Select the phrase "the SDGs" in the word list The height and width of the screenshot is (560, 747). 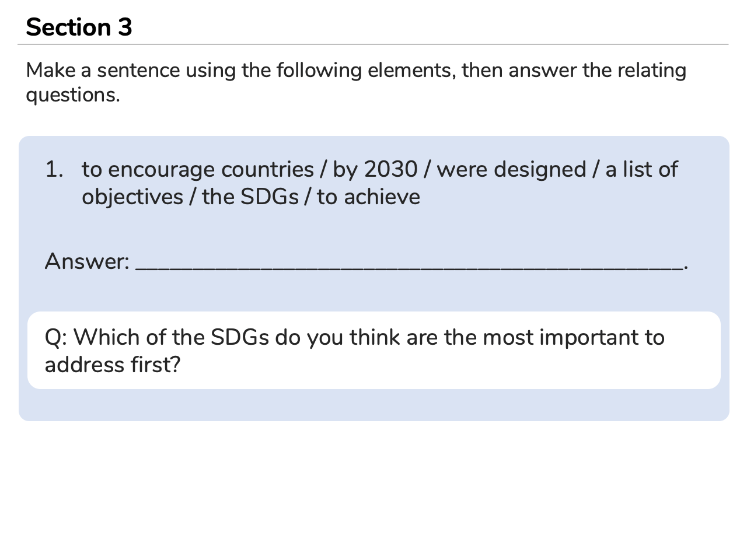click(250, 197)
